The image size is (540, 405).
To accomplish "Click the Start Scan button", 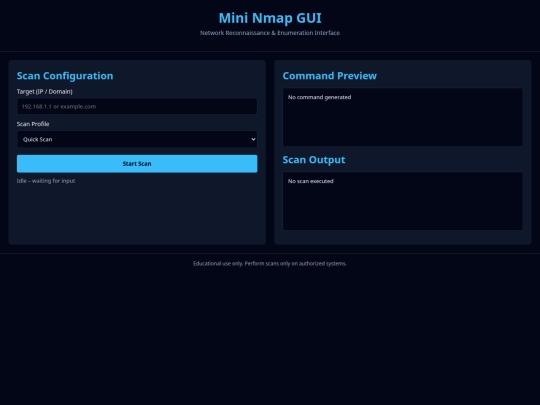I will (x=137, y=164).
